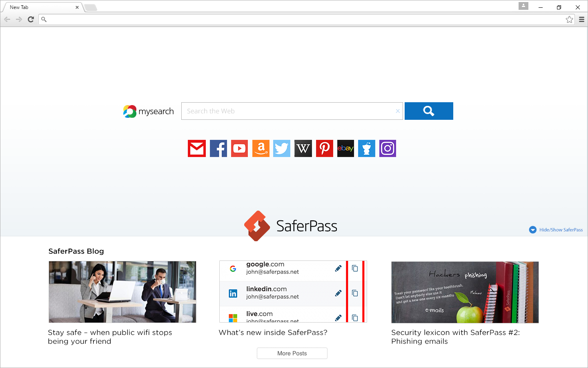Open 'What's new inside SaferPass?' link
Screen dimensions: 588x368
coord(273,332)
